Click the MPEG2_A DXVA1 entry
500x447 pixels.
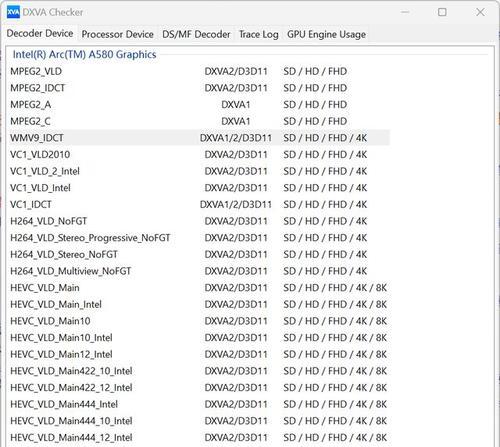tap(200, 104)
